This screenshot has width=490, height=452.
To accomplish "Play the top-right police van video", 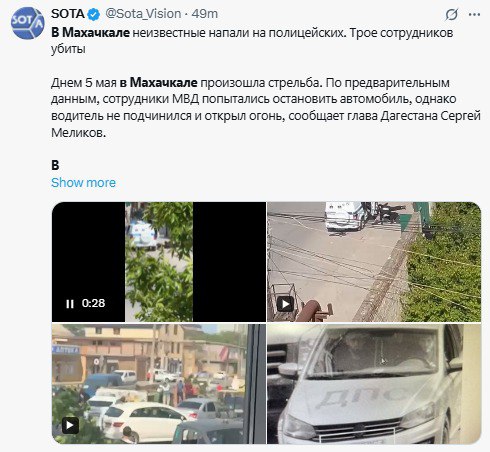I will pyautogui.click(x=286, y=304).
